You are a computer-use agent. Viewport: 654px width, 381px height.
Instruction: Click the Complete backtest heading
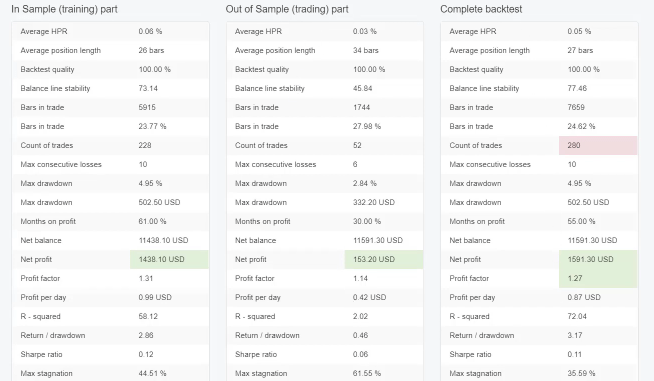click(x=481, y=9)
